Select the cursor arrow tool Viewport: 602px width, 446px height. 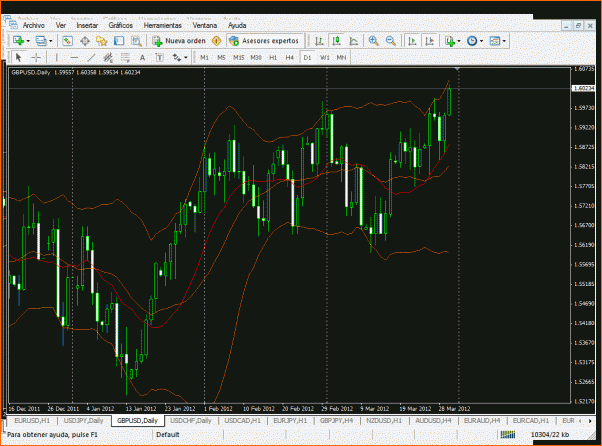point(18,58)
